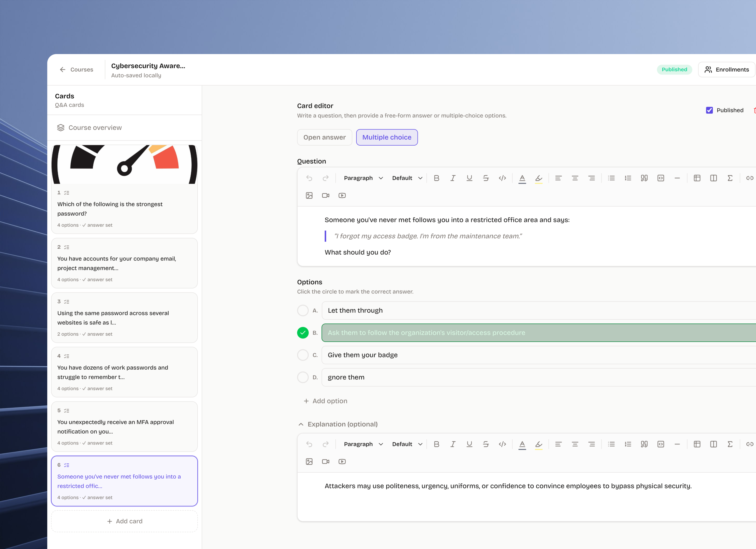This screenshot has height=549, width=756.
Task: Open the Default font dropdown in Question toolbar
Action: click(x=407, y=178)
